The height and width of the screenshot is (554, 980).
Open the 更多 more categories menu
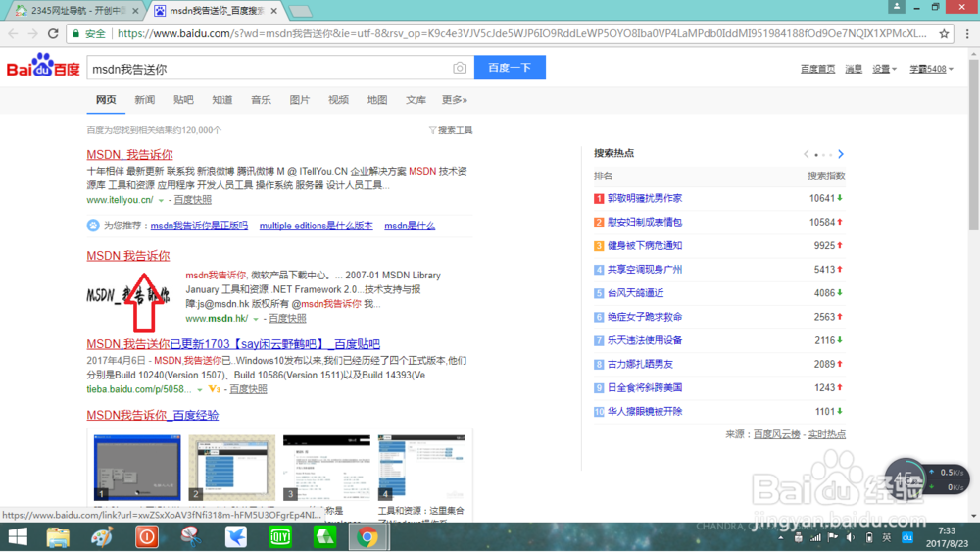click(x=455, y=100)
